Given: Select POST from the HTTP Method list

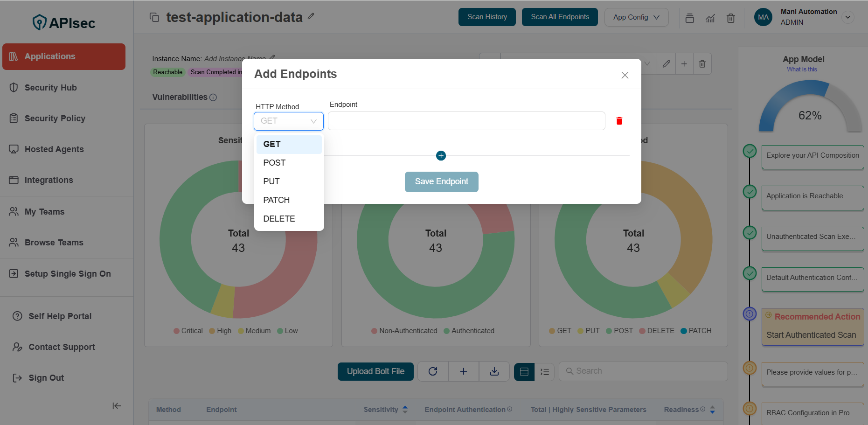Looking at the screenshot, I should [x=274, y=162].
